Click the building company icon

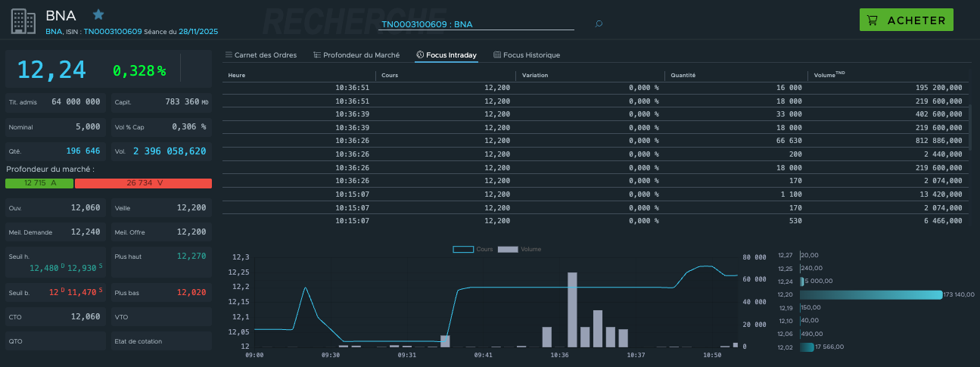coord(24,20)
